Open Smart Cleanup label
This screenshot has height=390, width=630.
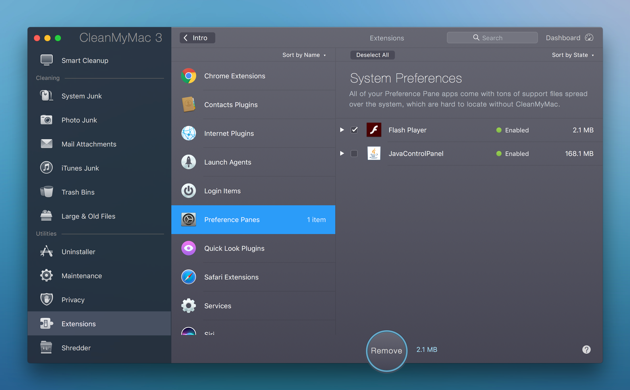85,61
